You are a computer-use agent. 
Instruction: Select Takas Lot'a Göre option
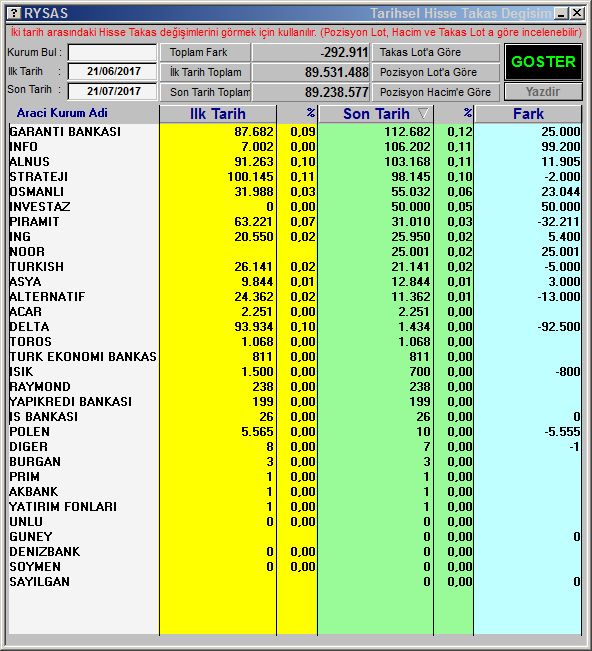point(435,52)
